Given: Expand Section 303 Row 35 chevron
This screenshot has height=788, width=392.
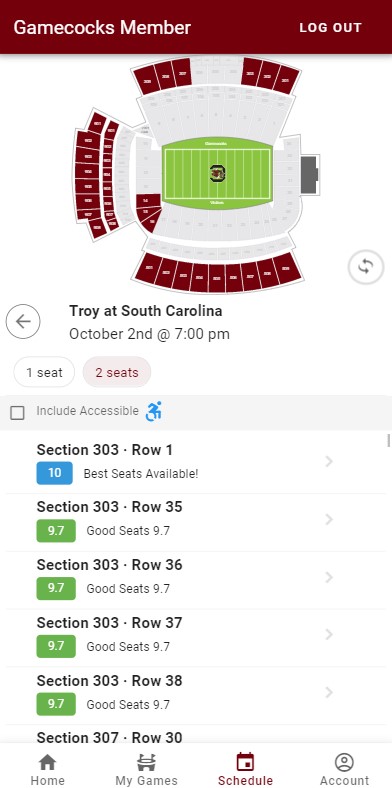Looking at the screenshot, I should (329, 519).
